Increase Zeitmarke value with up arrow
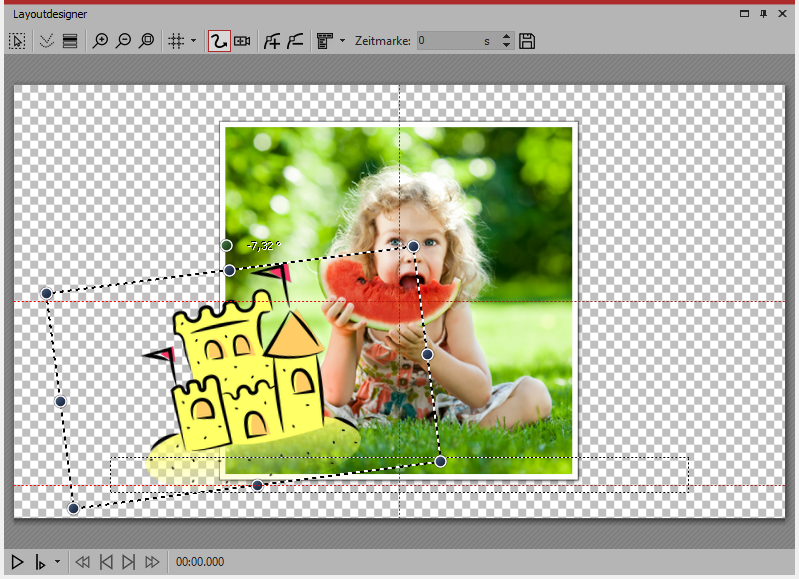The width and height of the screenshot is (799, 579). (x=506, y=37)
